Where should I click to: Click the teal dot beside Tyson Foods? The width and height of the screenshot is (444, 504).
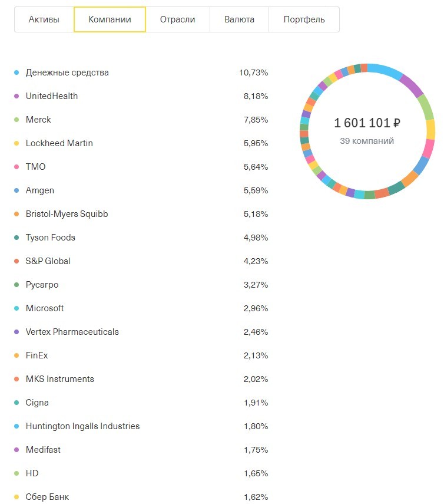click(16, 238)
